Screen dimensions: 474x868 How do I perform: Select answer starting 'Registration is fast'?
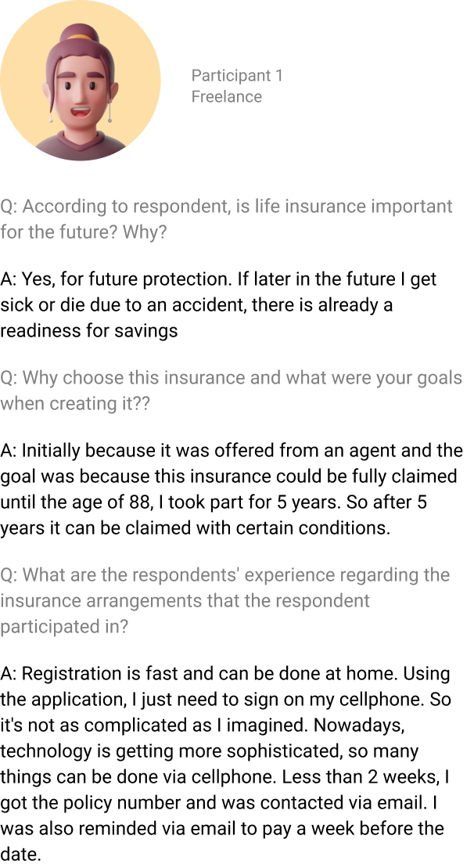[226, 764]
